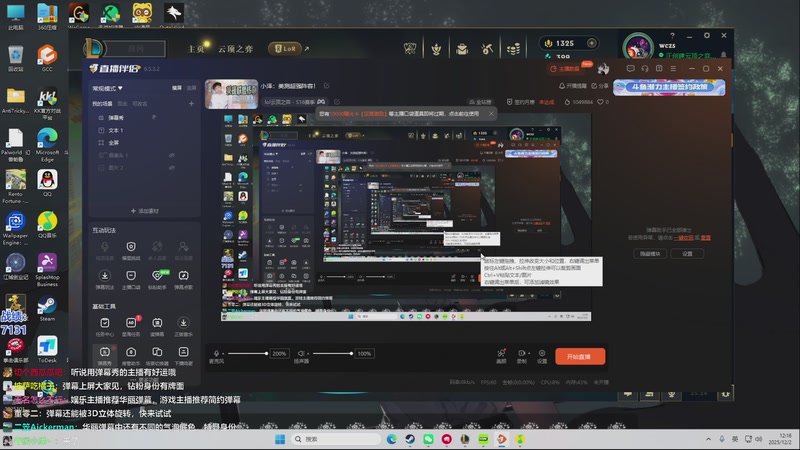Add currency with plus beside 1325
The height and width of the screenshot is (450, 800).
click(x=592, y=43)
